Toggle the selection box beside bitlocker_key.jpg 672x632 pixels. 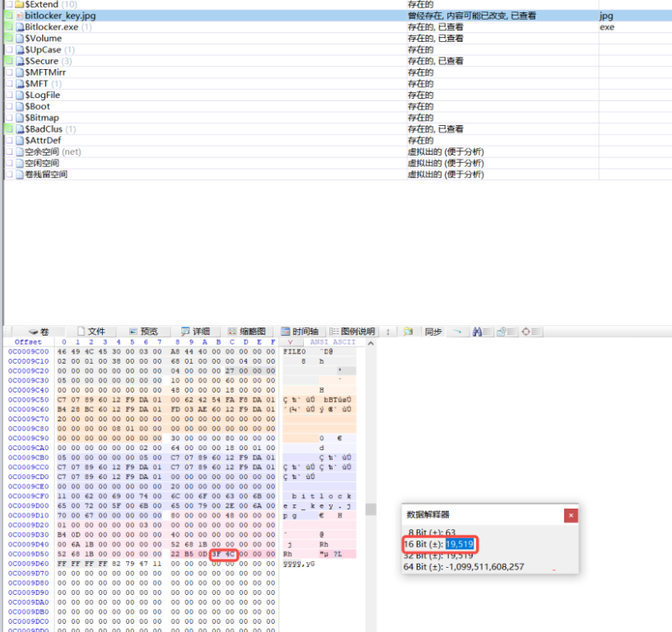pos(7,14)
